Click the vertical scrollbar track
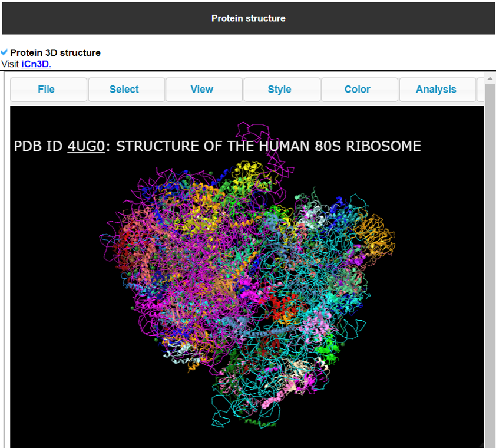The height and width of the screenshot is (448, 496). 490,265
